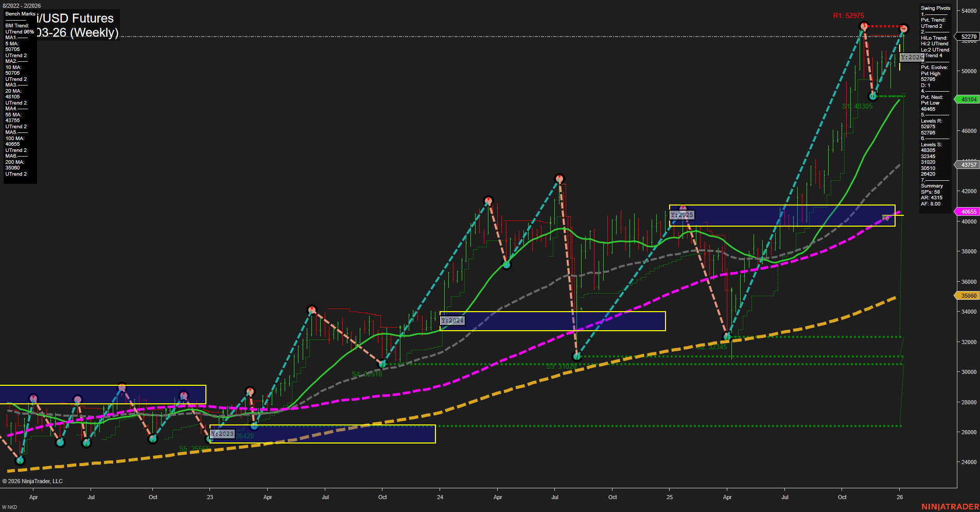
Task: Click the 2026 NinjaTrader LLC copyright text
Action: pyautogui.click(x=33, y=481)
